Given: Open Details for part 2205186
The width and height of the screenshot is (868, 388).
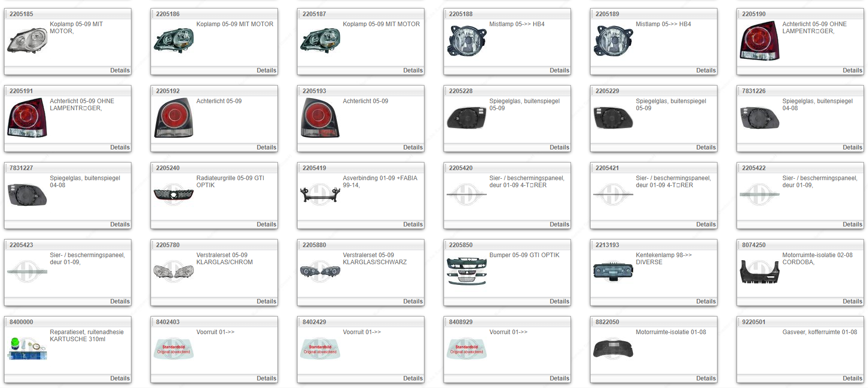Looking at the screenshot, I should pyautogui.click(x=266, y=70).
